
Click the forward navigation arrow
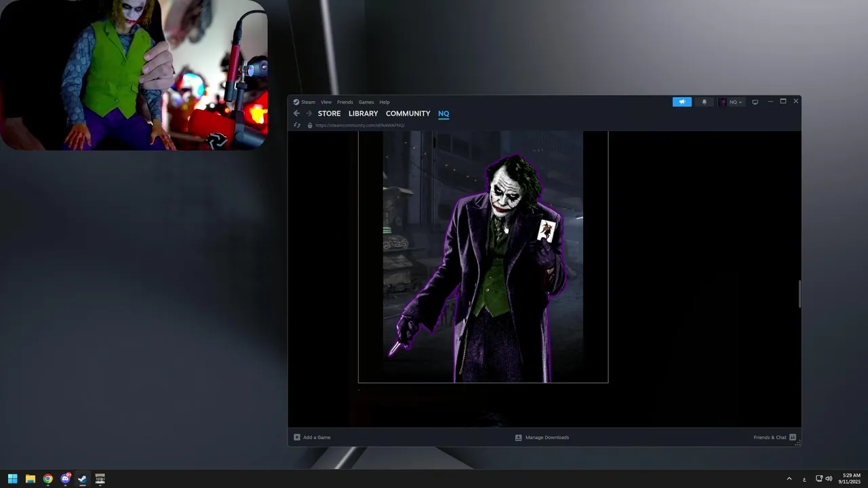[309, 114]
